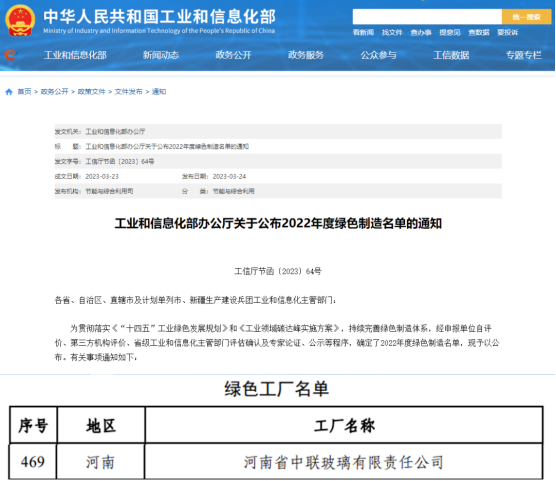Open the 政务服务 navigation item
The image size is (556, 481).
(x=306, y=55)
